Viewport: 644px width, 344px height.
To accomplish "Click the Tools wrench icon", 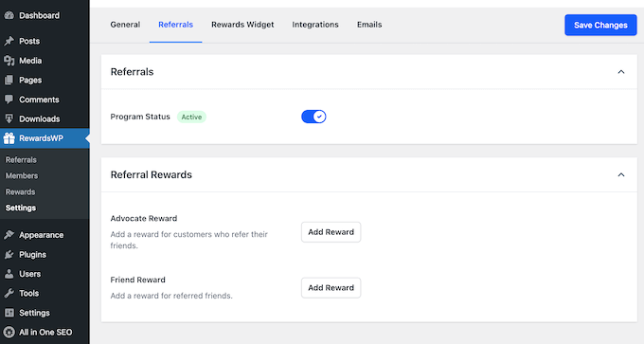I will [x=9, y=293].
